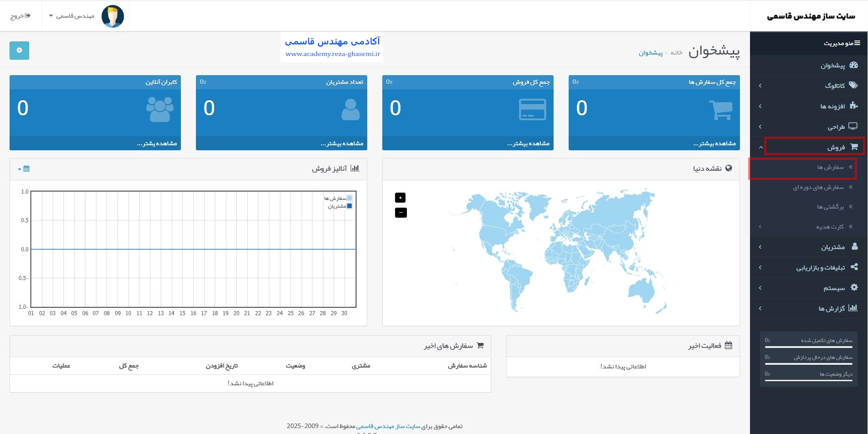Image resolution: width=868 pixels, height=434 pixels.
Task: Toggle the منو مدیریت hamburger icon
Action: [x=857, y=43]
